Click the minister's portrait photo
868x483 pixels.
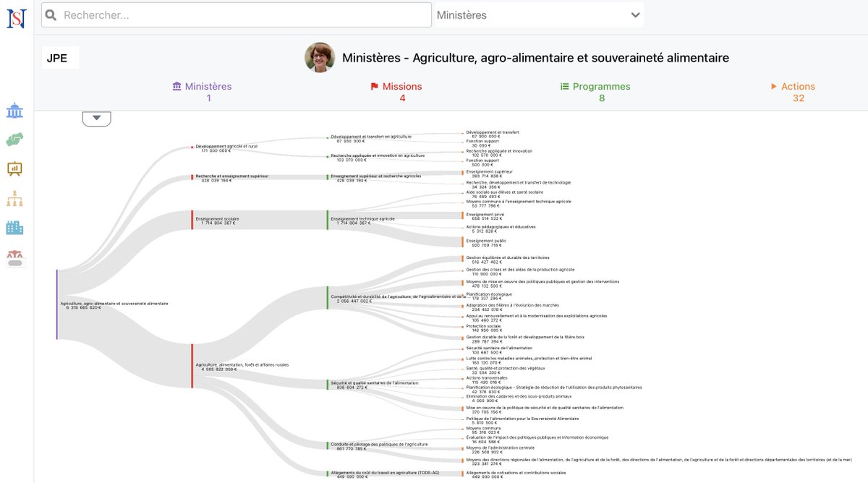pos(320,57)
